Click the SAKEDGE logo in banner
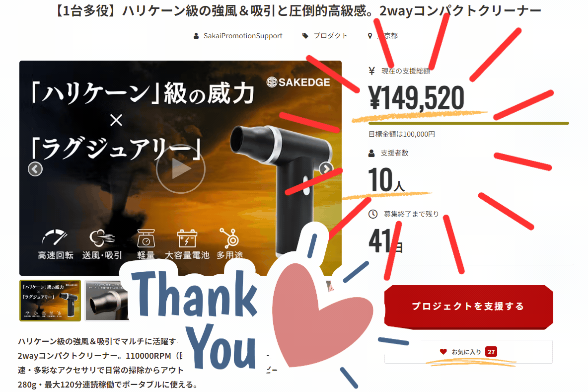The image size is (588, 392). coord(298,82)
